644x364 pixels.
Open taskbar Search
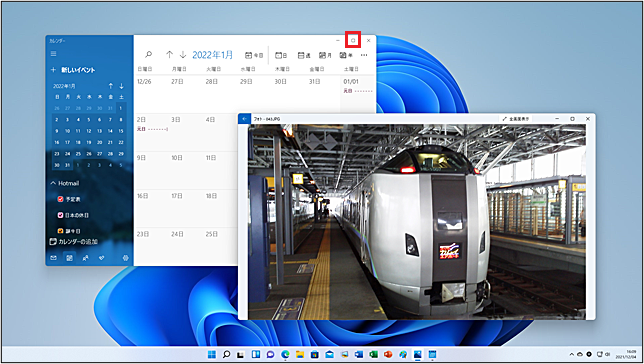coord(226,354)
